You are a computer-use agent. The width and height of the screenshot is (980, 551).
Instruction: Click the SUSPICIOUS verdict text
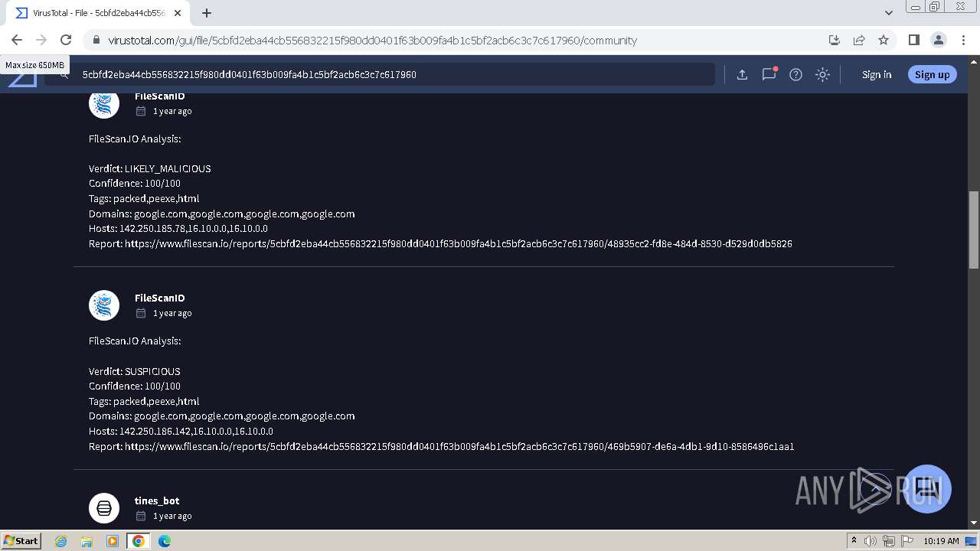coord(152,371)
